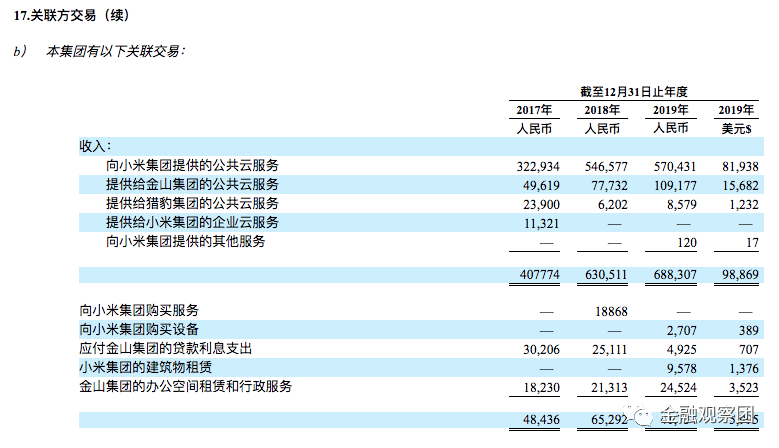
Task: Select row '向小米集团提供的其他服务'
Action: click(x=185, y=241)
